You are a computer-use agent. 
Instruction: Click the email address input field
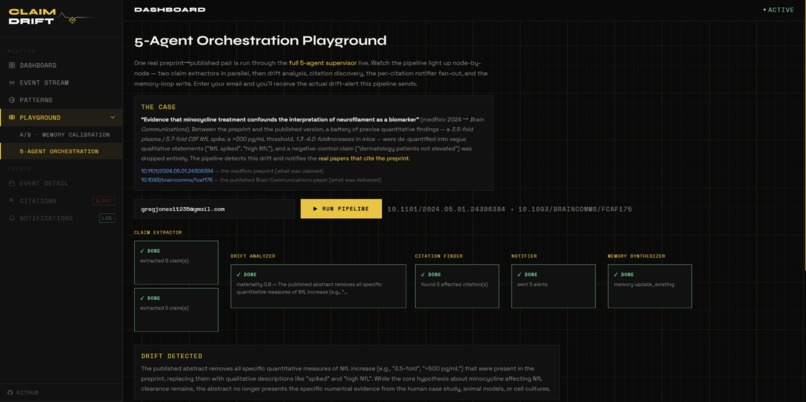click(x=215, y=209)
